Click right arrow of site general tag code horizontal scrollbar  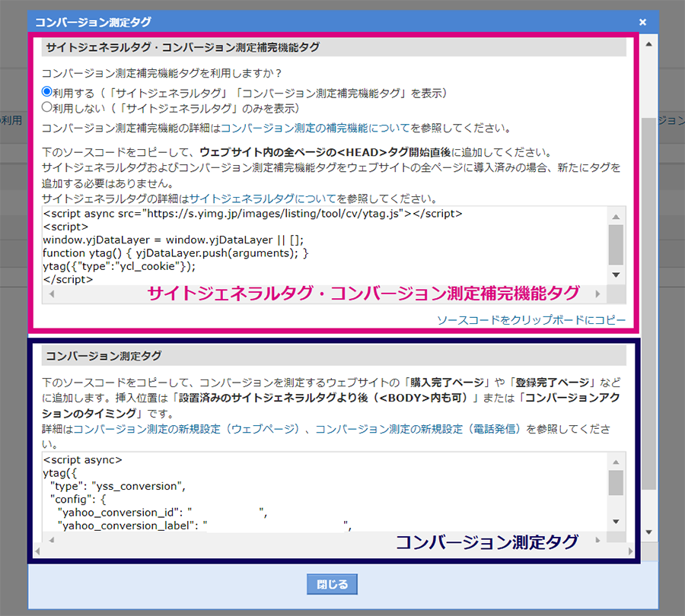[x=598, y=294]
